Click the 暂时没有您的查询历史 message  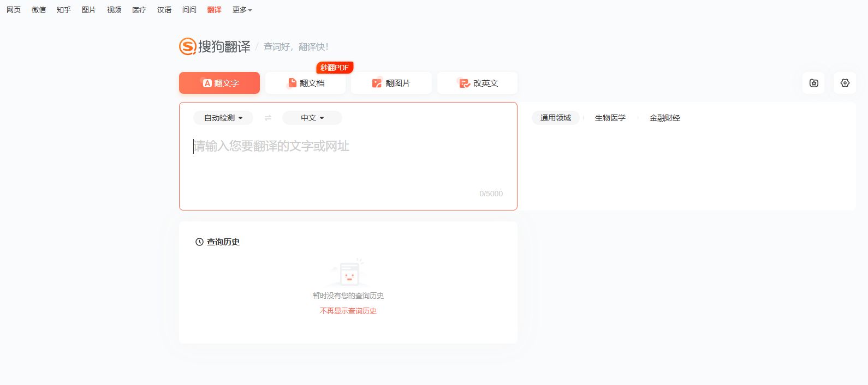click(x=348, y=296)
